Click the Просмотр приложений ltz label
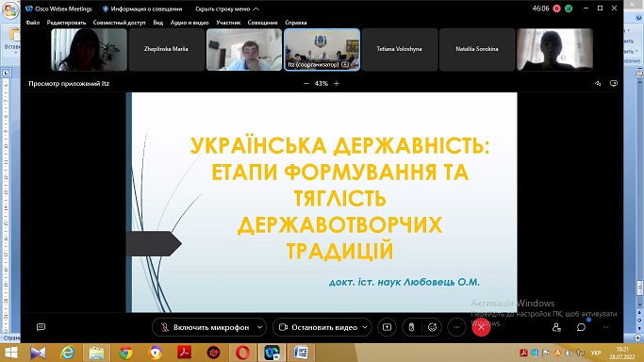 (x=69, y=83)
